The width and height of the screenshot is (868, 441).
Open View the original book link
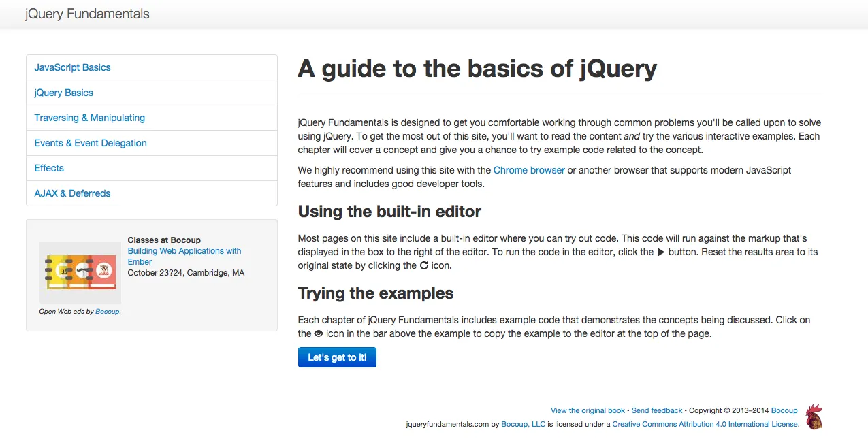(x=588, y=410)
